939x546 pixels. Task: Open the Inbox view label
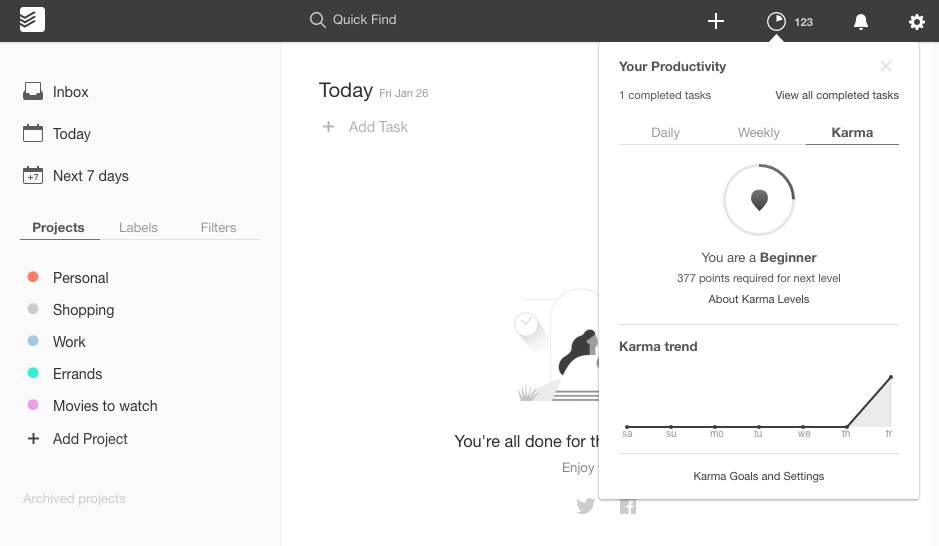[71, 92]
